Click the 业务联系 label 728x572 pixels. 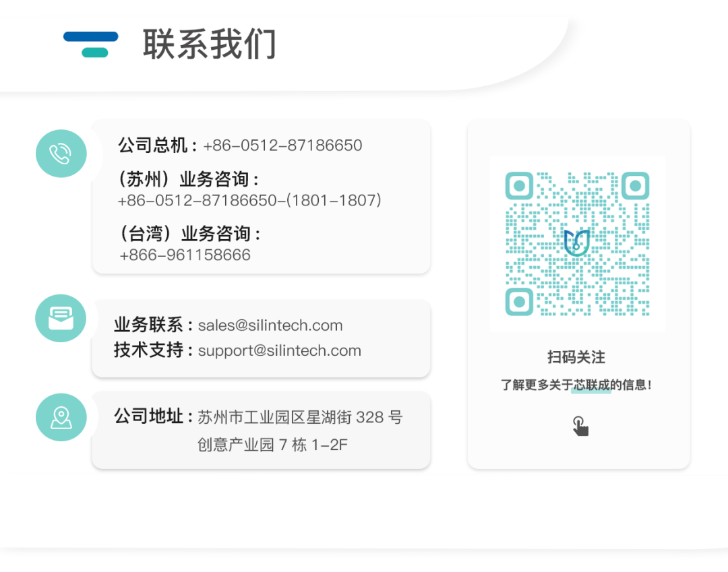154,325
